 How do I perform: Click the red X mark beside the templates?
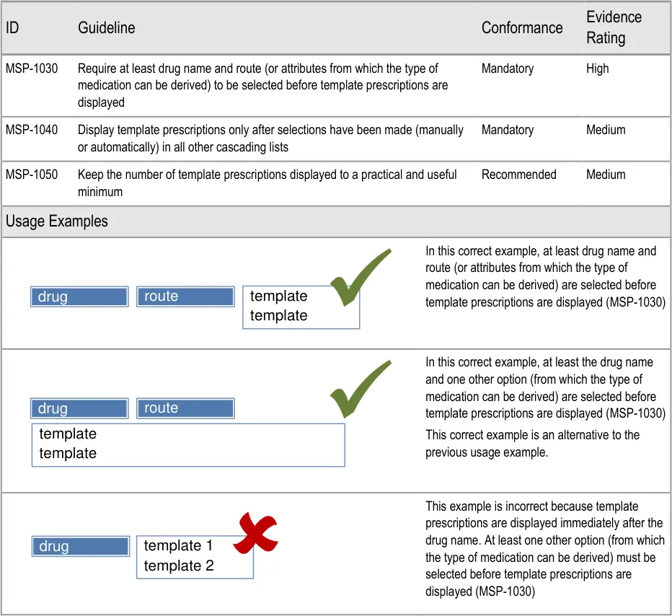[255, 534]
